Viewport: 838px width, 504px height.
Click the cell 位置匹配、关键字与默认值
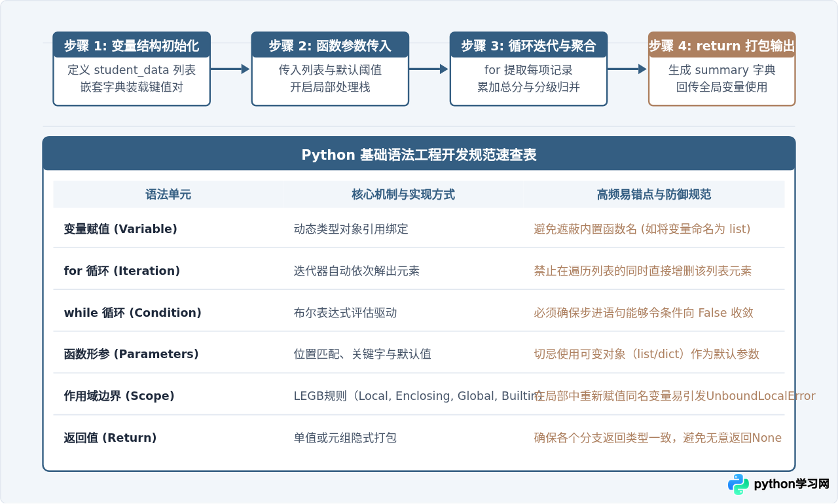pos(363,354)
